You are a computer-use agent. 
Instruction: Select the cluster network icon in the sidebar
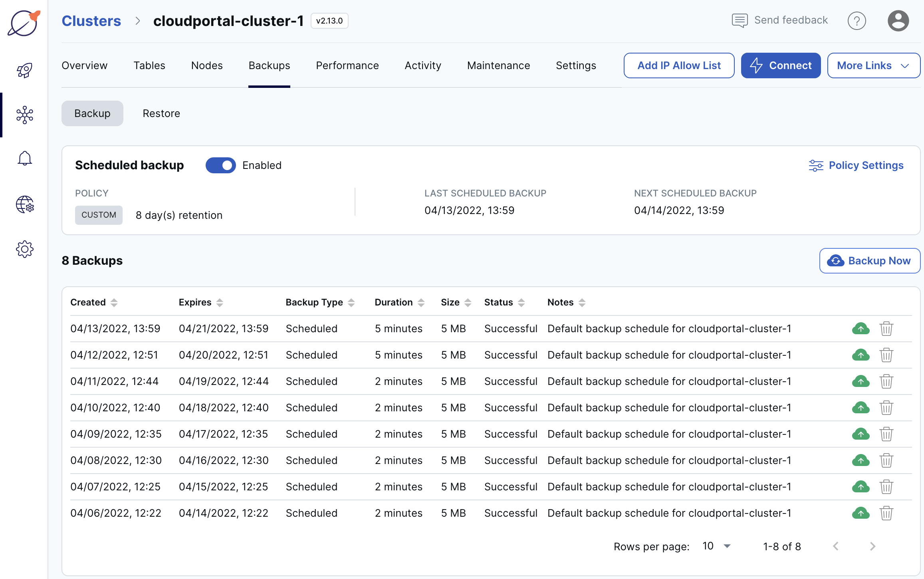coord(25,115)
